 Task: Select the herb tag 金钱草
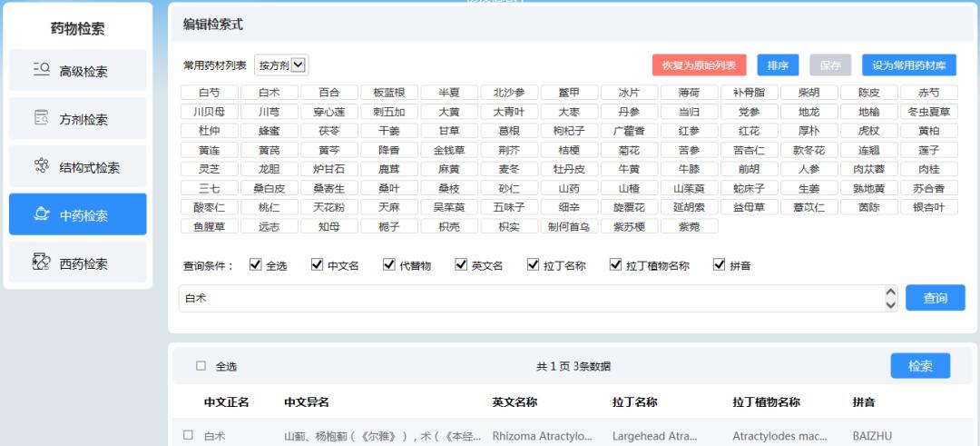[449, 150]
